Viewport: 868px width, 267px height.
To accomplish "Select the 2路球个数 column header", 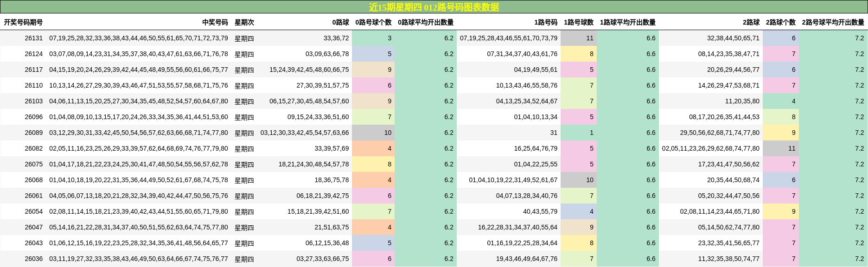I will 781,22.
